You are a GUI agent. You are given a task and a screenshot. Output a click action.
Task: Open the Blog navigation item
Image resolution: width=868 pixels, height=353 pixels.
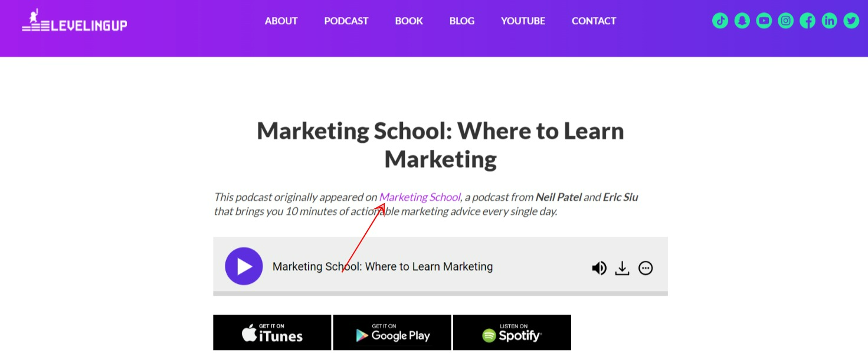462,21
